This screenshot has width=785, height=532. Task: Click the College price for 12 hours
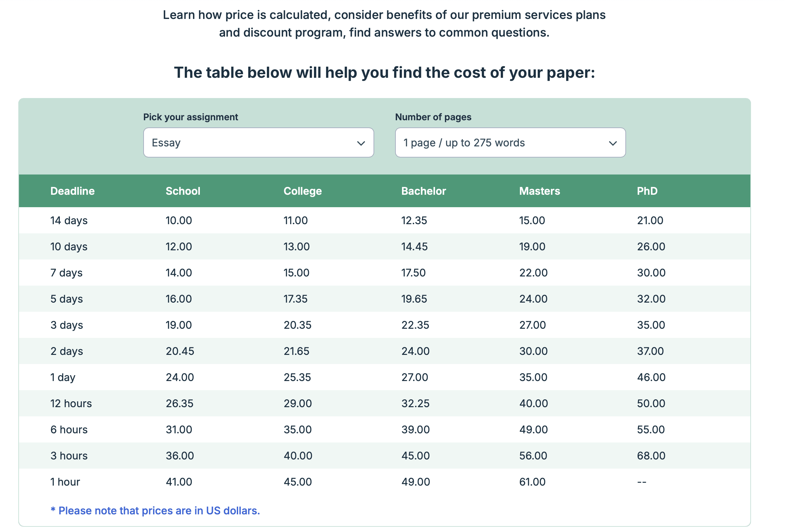pyautogui.click(x=298, y=403)
